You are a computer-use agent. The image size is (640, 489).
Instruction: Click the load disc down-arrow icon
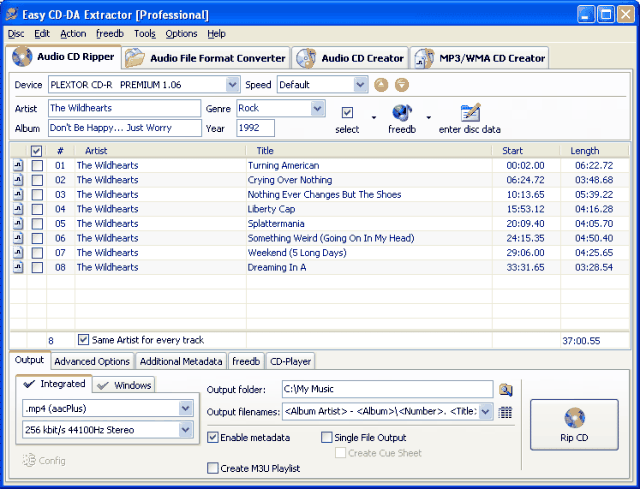point(402,85)
